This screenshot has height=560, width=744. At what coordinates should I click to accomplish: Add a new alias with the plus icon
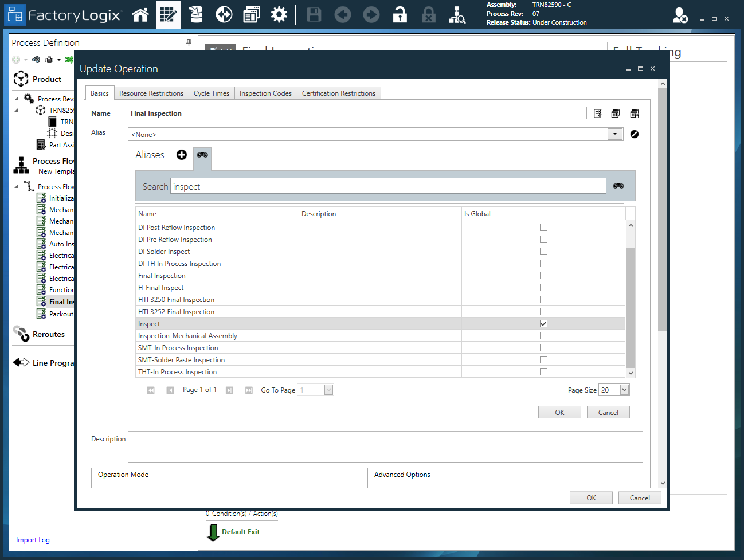click(x=181, y=154)
